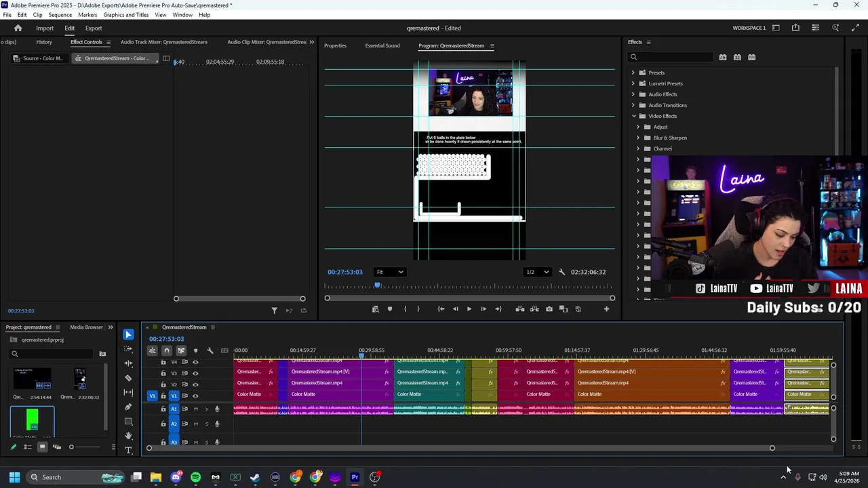Open Quick Export share icon
Image resolution: width=868 pixels, height=488 pixels.
pyautogui.click(x=795, y=28)
